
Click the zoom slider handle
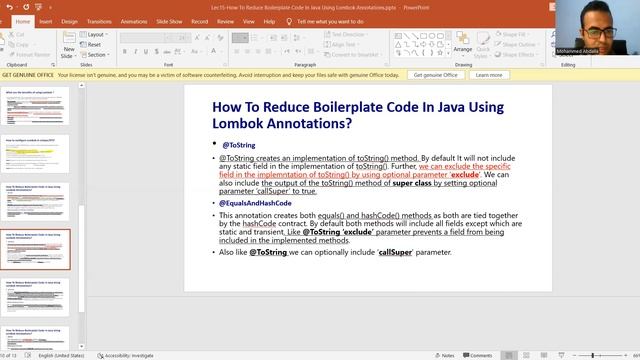(592, 356)
